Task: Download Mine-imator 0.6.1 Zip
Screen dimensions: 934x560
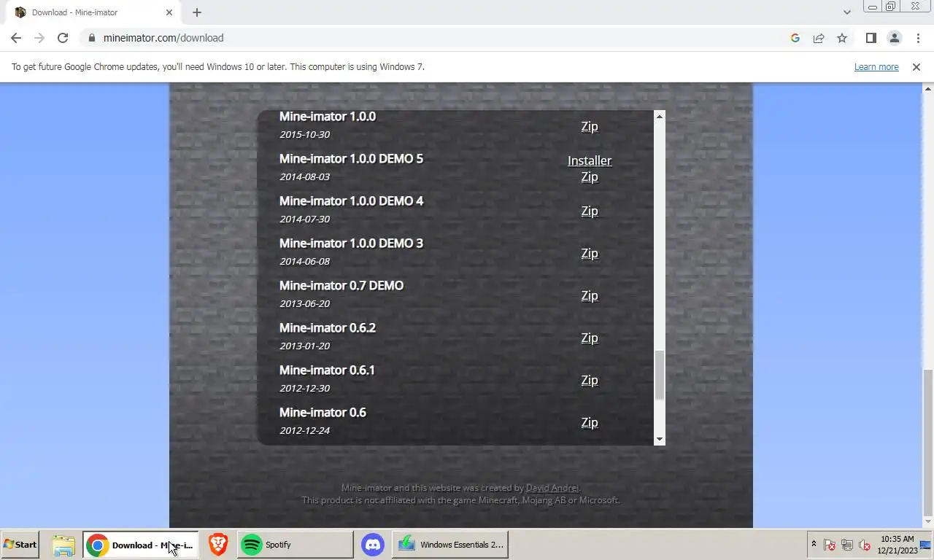Action: (x=590, y=380)
